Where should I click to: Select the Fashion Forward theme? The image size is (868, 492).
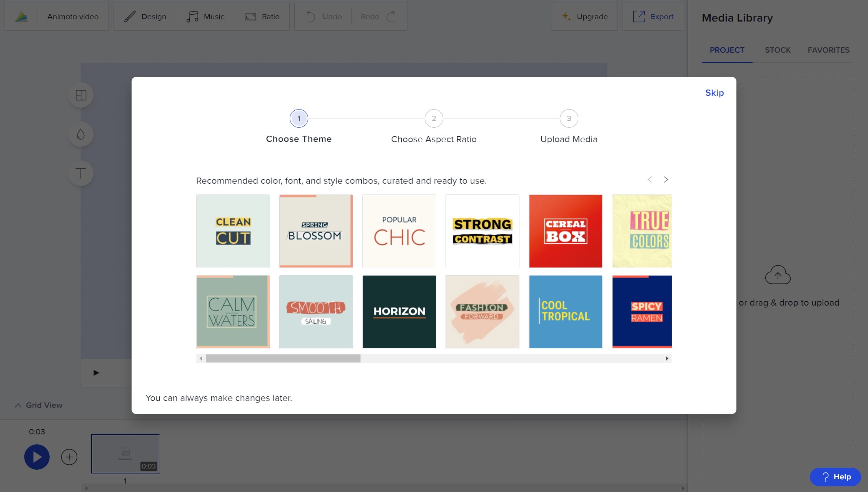tap(482, 312)
